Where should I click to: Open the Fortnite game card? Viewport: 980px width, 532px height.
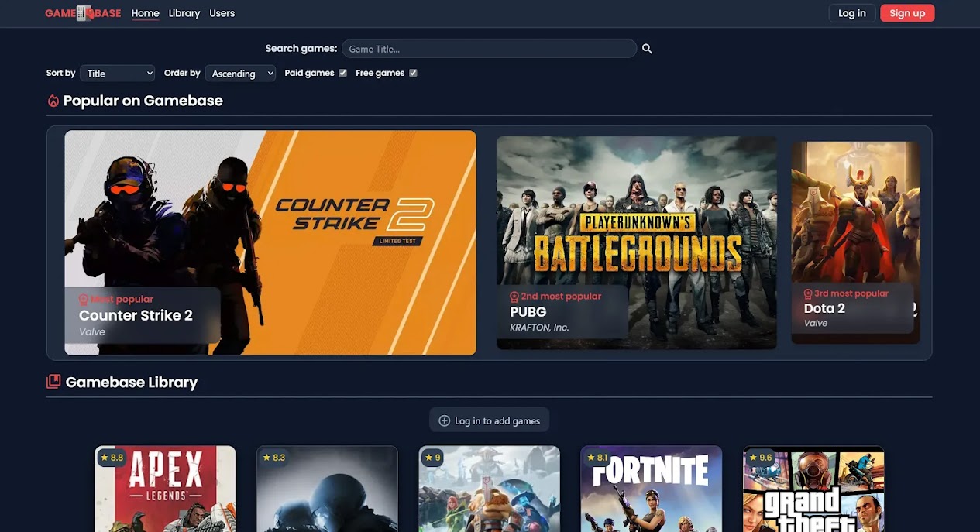click(652, 489)
